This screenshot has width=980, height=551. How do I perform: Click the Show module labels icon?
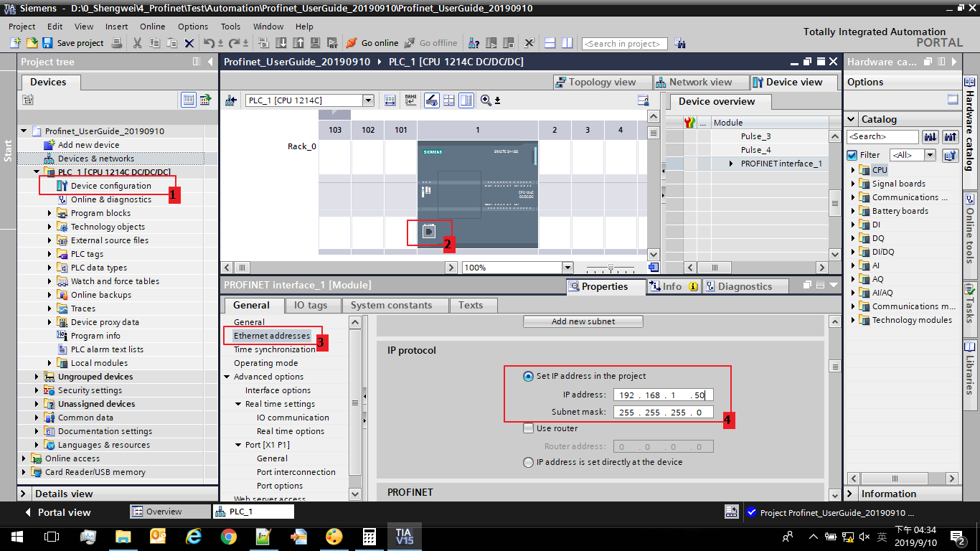pyautogui.click(x=410, y=100)
